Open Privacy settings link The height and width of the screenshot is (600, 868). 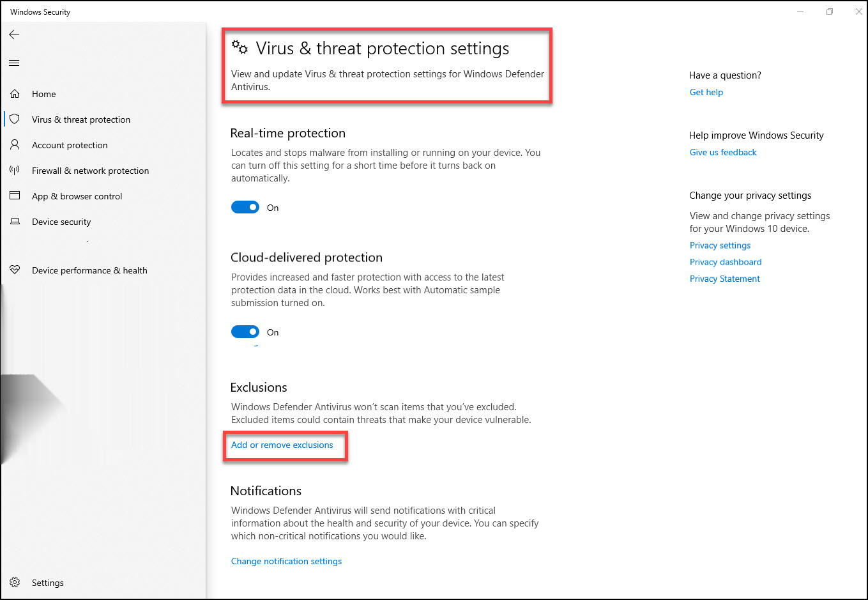720,245
